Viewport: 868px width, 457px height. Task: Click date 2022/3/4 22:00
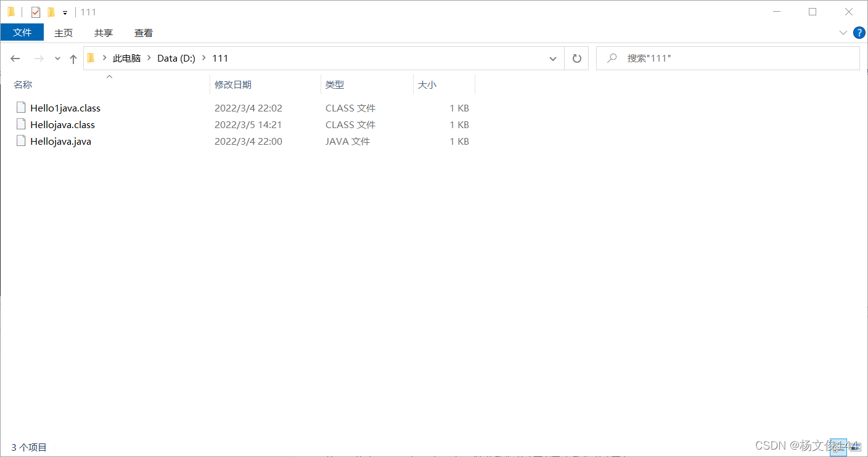pyautogui.click(x=248, y=141)
